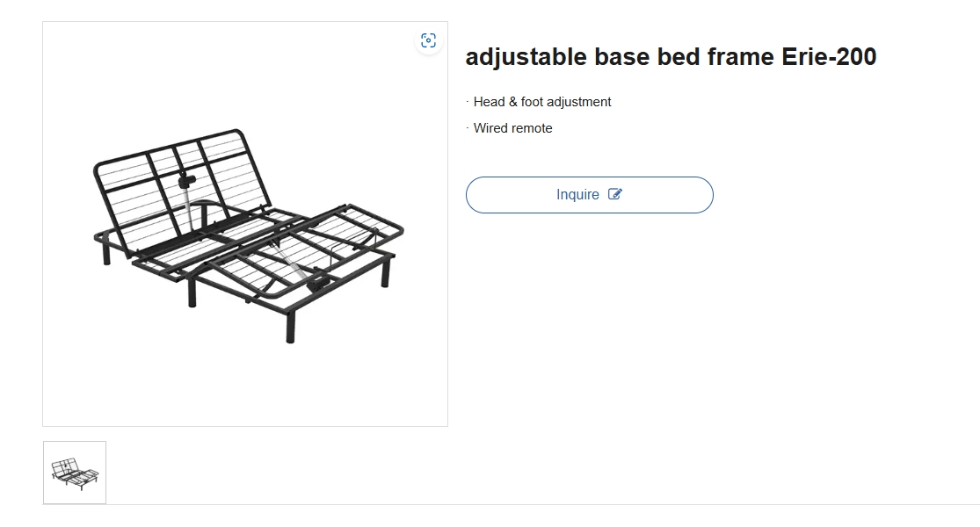Screen dimensions: 980x527
Task: Click the image search scan icon
Action: 428,40
